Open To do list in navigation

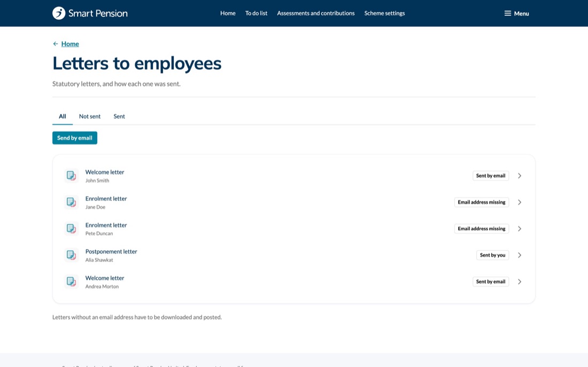[x=256, y=13]
